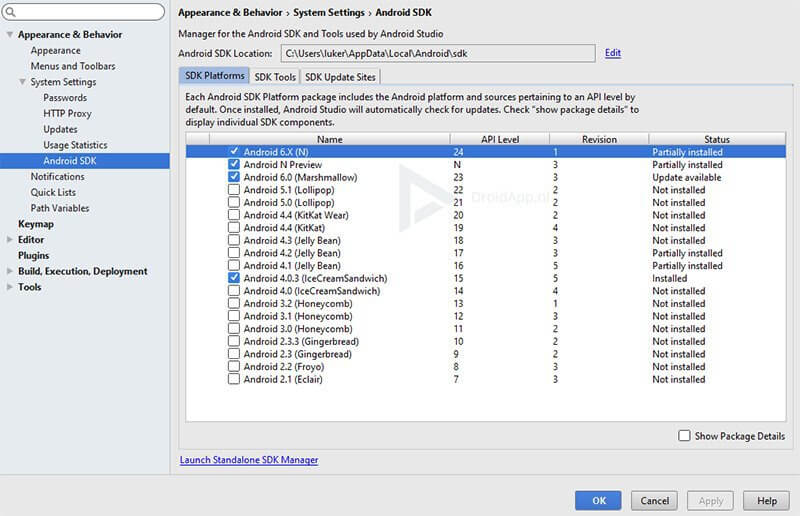Expand the Editor settings section
This screenshot has width=800, height=516.
[9, 240]
